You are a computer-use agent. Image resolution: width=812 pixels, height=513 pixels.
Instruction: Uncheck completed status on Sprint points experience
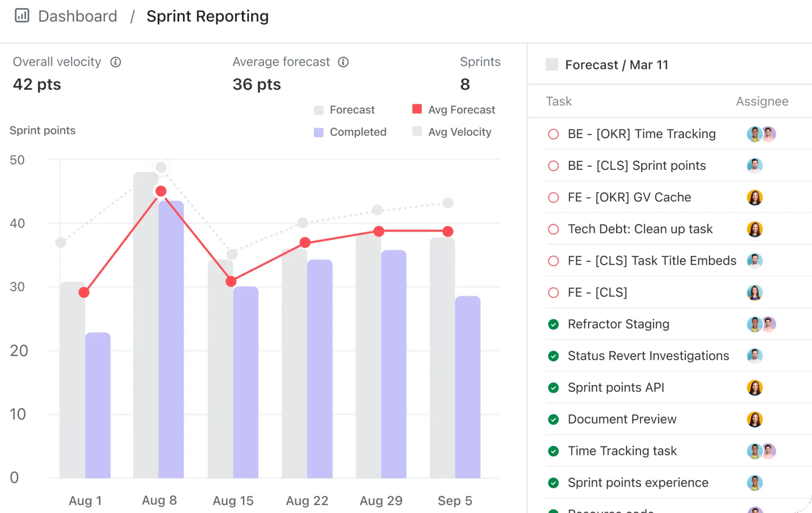click(x=553, y=483)
